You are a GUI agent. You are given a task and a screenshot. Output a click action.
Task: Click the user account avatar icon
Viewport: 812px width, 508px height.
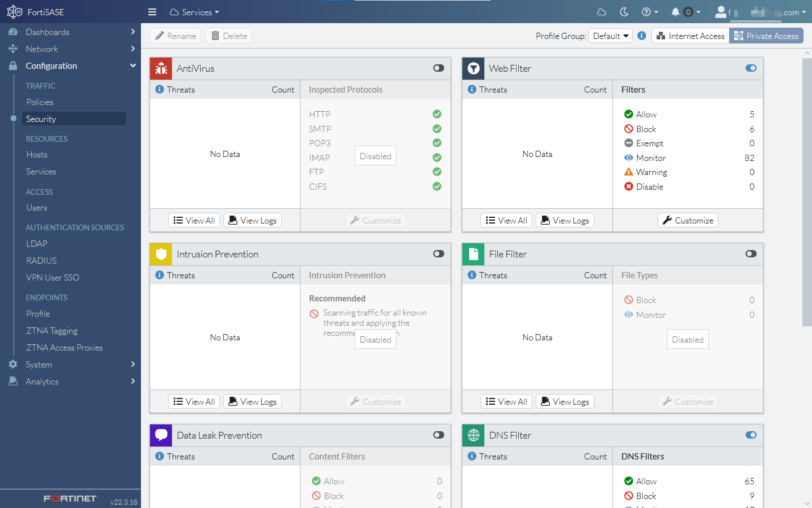[721, 12]
